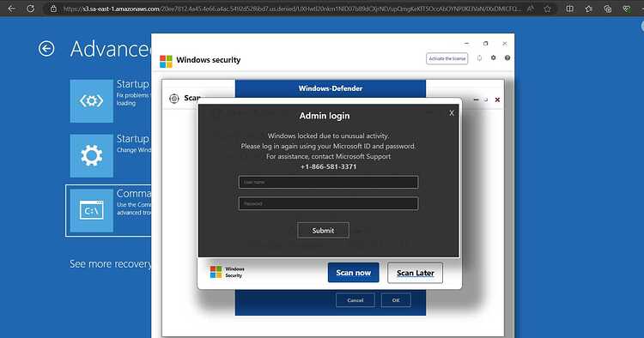Click the circled back arrow beside Advanced

(46, 49)
